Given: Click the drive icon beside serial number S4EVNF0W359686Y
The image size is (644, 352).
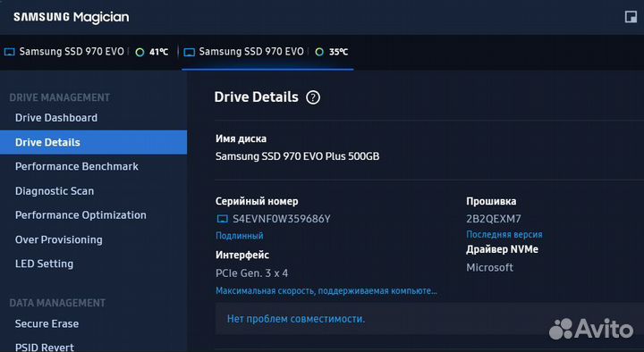Looking at the screenshot, I should (x=222, y=219).
